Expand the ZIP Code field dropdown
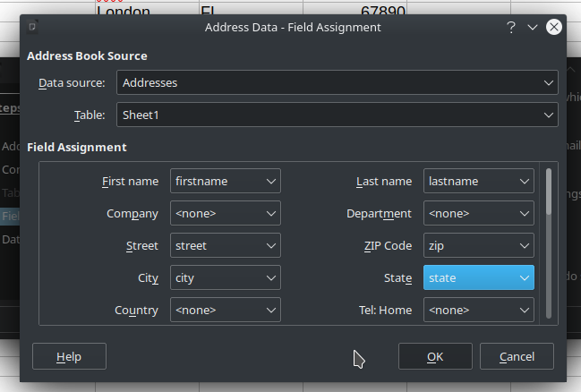The image size is (581, 392). tap(479, 245)
